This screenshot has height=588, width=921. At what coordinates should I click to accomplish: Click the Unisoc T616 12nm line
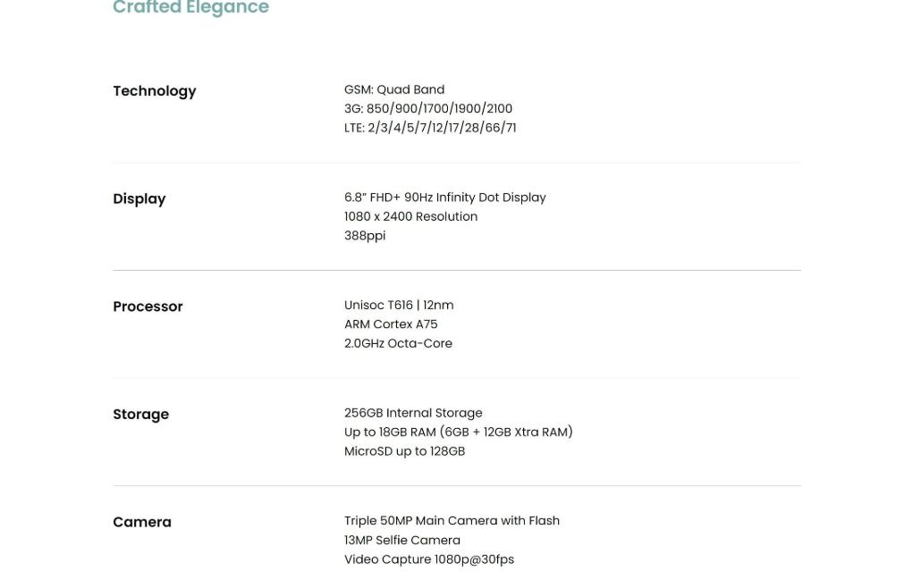point(398,305)
